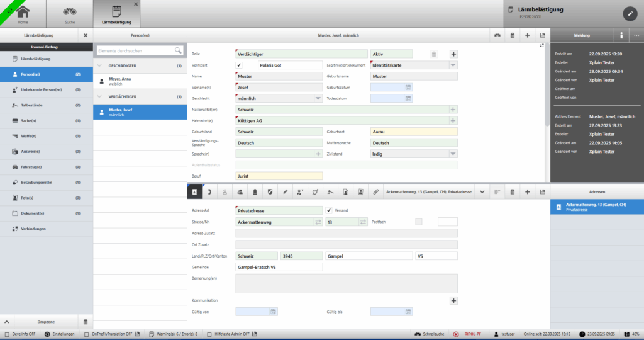Select Sache(n) in the left sidebar
Viewport: 644px width, 340px height.
[46, 120]
